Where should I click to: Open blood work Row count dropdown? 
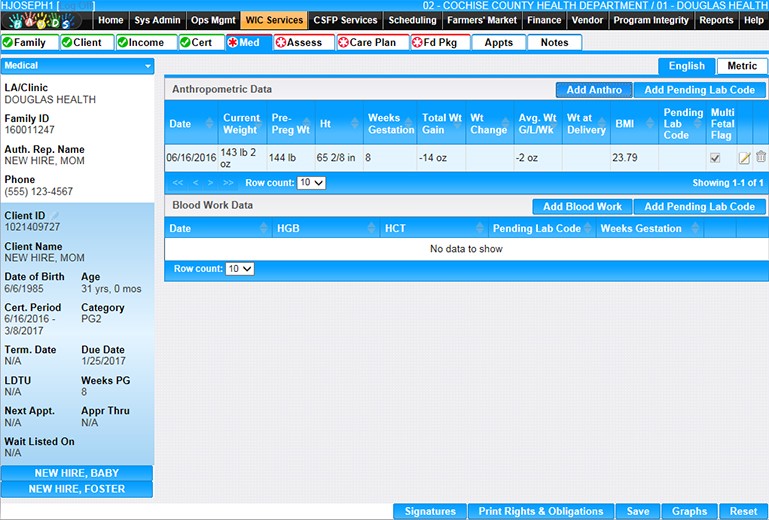pos(240,269)
